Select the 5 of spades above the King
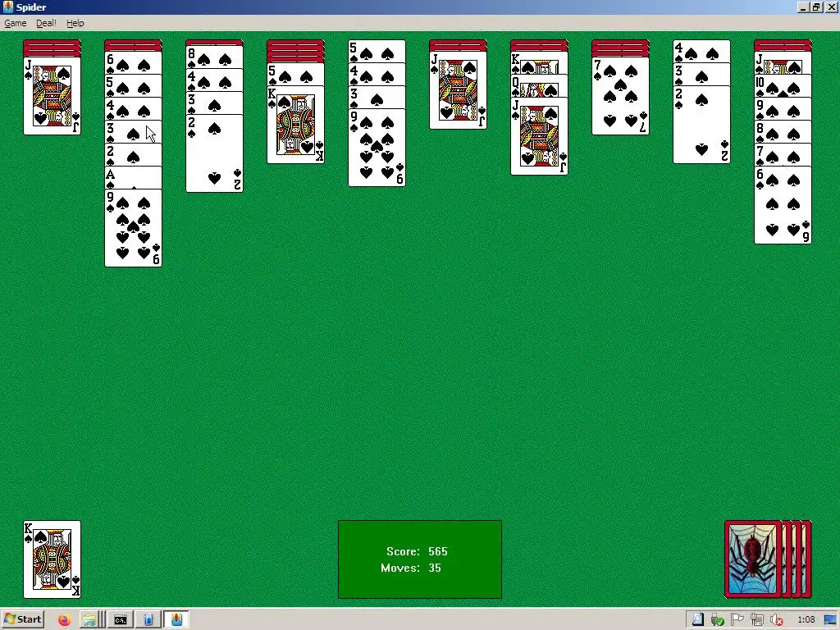The image size is (840, 630). pyautogui.click(x=295, y=74)
